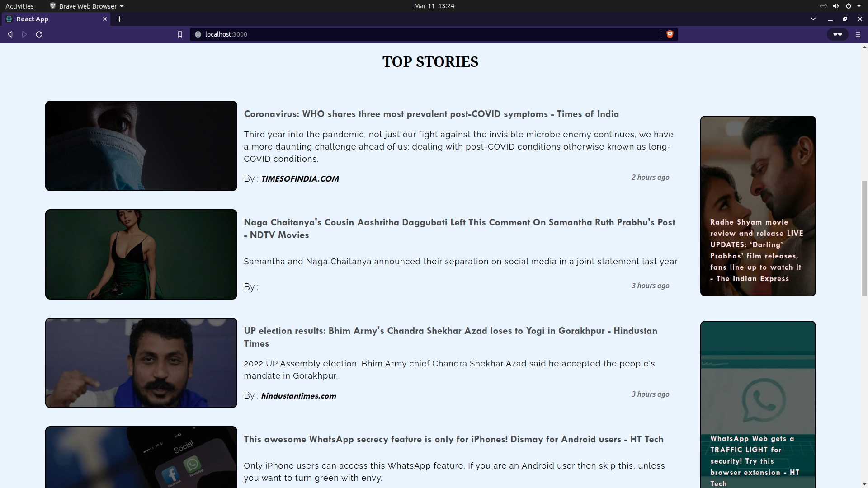Click the hindustantimes.com author link
868x488 pixels.
click(x=298, y=396)
